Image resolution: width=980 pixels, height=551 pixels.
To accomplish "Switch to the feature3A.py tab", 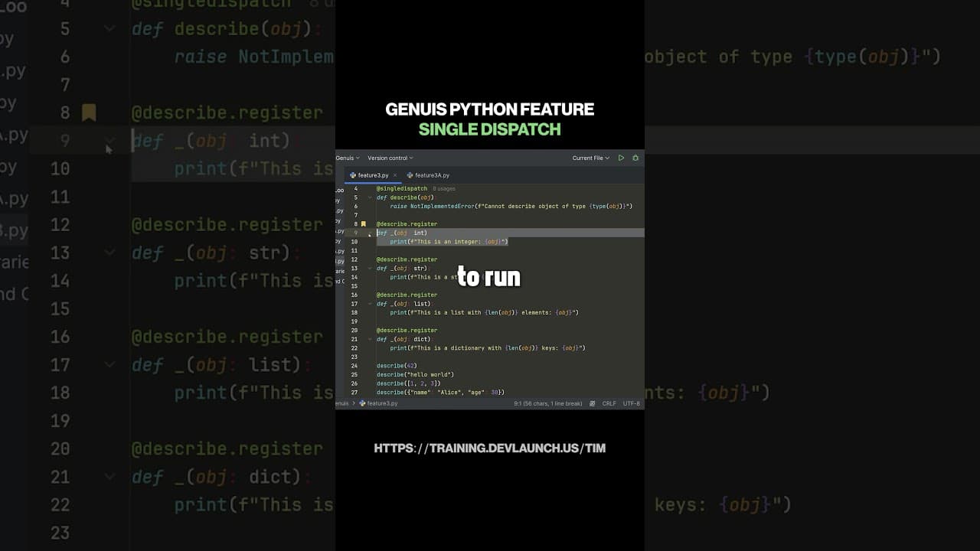I will tap(432, 174).
